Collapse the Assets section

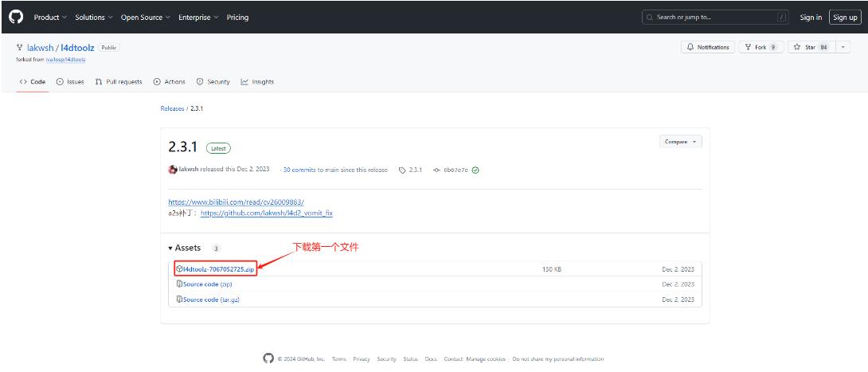[x=185, y=248]
